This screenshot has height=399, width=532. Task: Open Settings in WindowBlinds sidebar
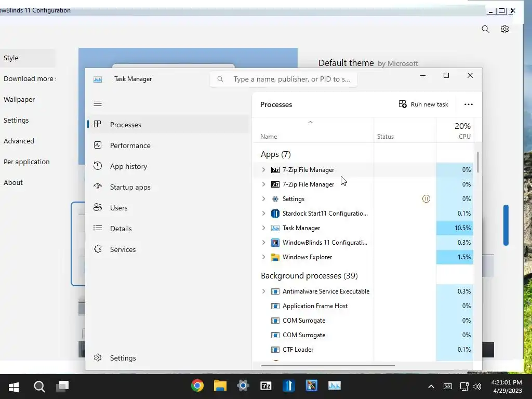coord(16,120)
